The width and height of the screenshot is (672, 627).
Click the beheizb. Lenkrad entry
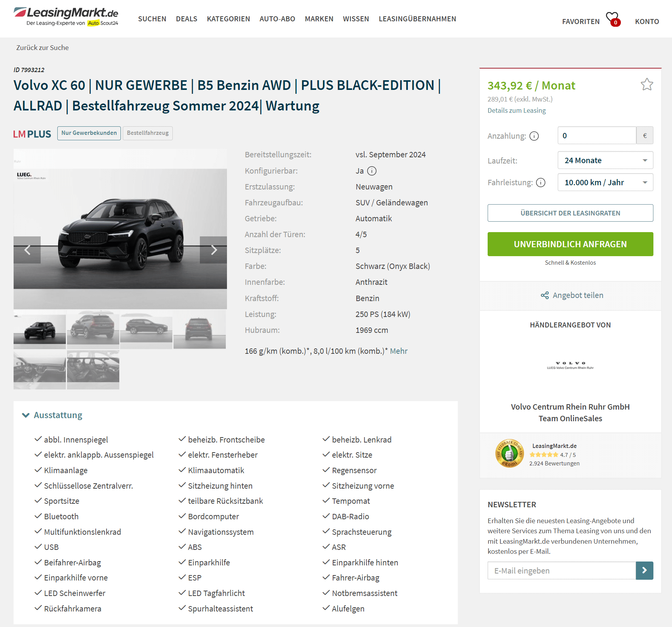(361, 440)
